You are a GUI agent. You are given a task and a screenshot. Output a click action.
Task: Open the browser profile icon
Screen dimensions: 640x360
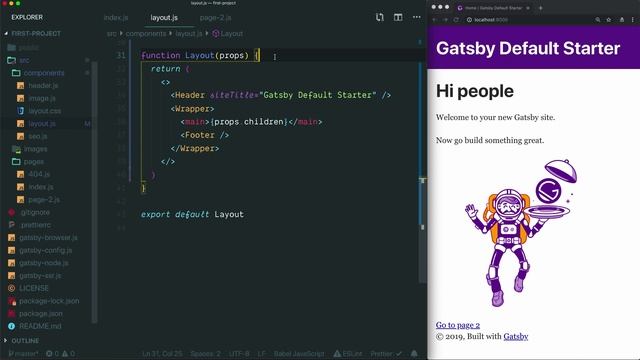point(622,20)
